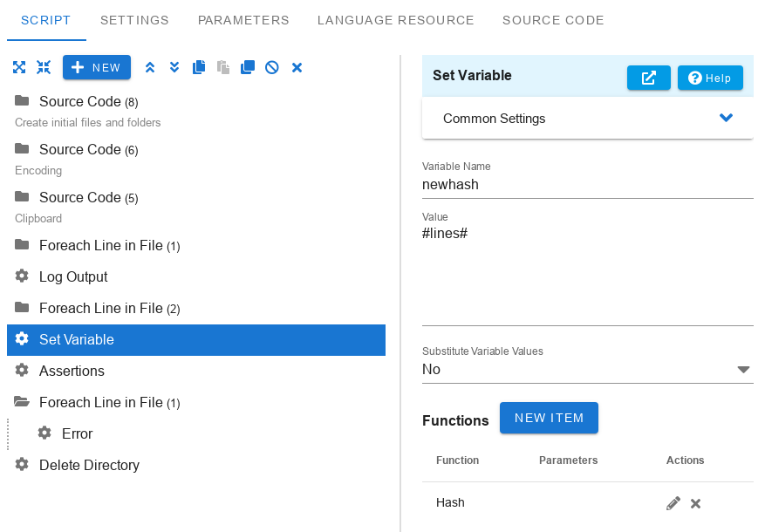The width and height of the screenshot is (765, 532).
Task: Copy the selected script step
Action: point(199,67)
